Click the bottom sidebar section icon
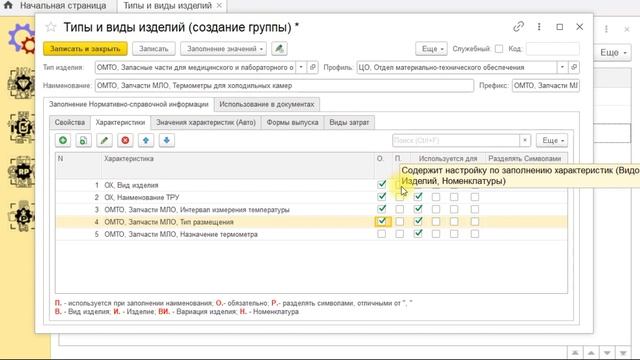 (22, 216)
